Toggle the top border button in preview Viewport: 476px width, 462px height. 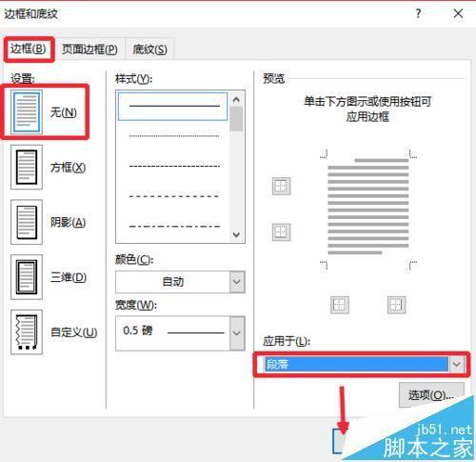coord(281,186)
